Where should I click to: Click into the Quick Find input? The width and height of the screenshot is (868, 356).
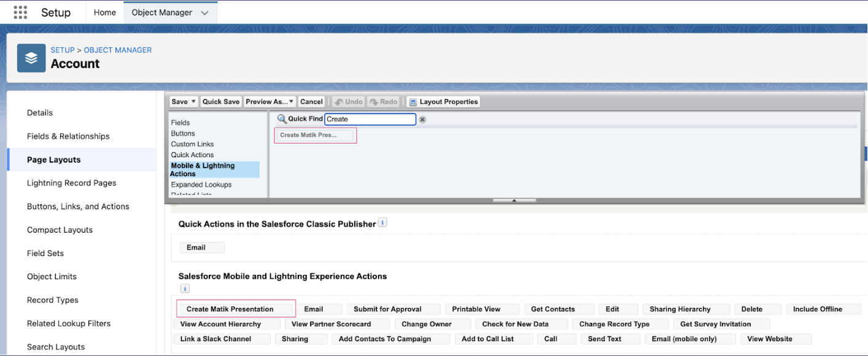click(370, 119)
